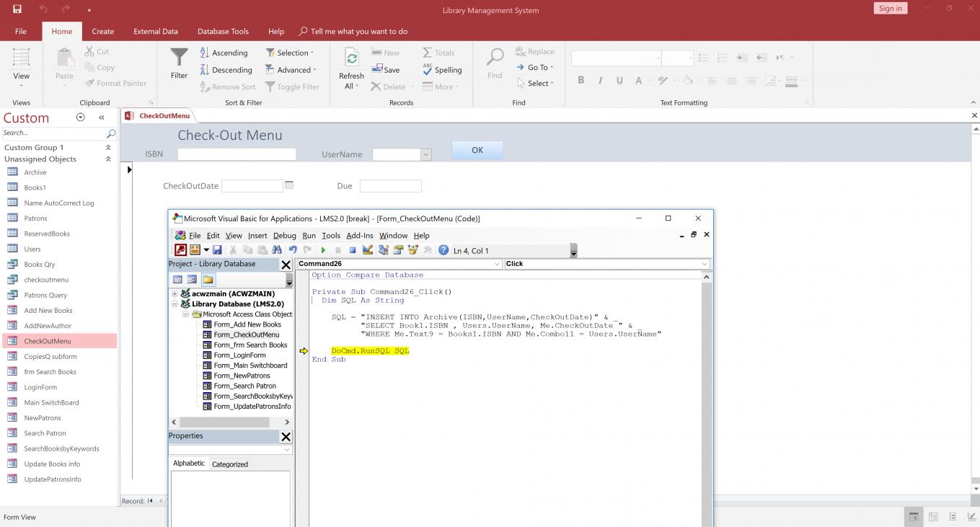Click the OK button on Check-Out Menu
This screenshot has width=980, height=527.
pyautogui.click(x=477, y=150)
